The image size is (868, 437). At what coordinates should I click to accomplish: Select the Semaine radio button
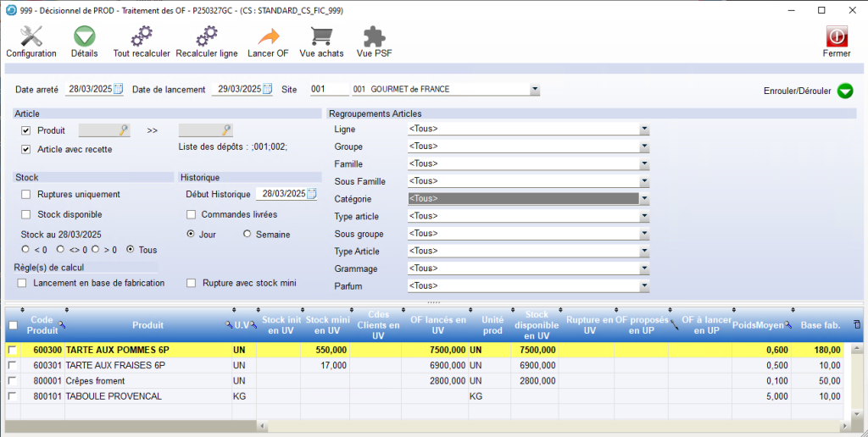[x=248, y=235]
